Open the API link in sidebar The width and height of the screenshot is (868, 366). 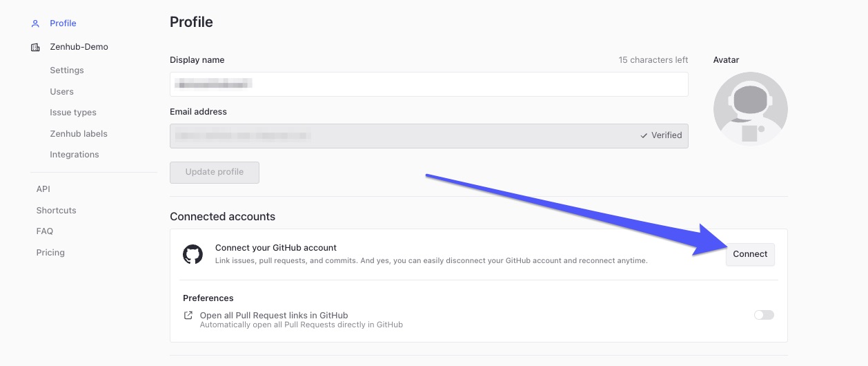point(43,189)
